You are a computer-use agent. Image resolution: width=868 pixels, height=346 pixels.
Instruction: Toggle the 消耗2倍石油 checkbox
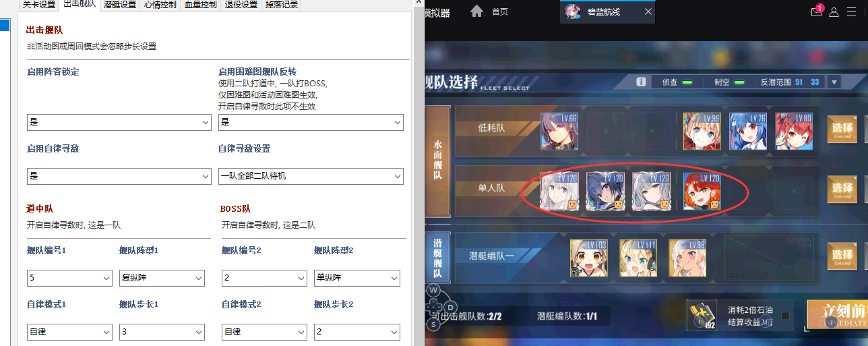tap(785, 316)
